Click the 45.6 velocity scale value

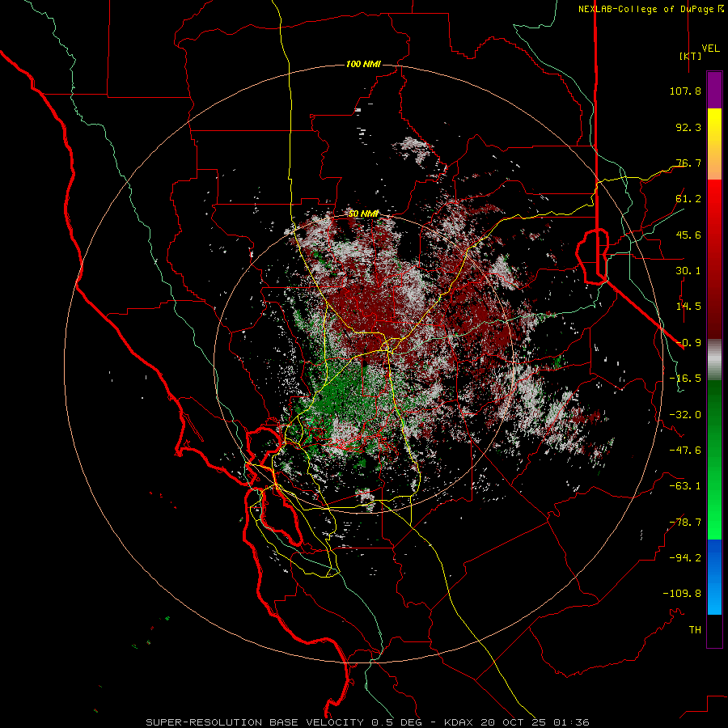coord(688,235)
